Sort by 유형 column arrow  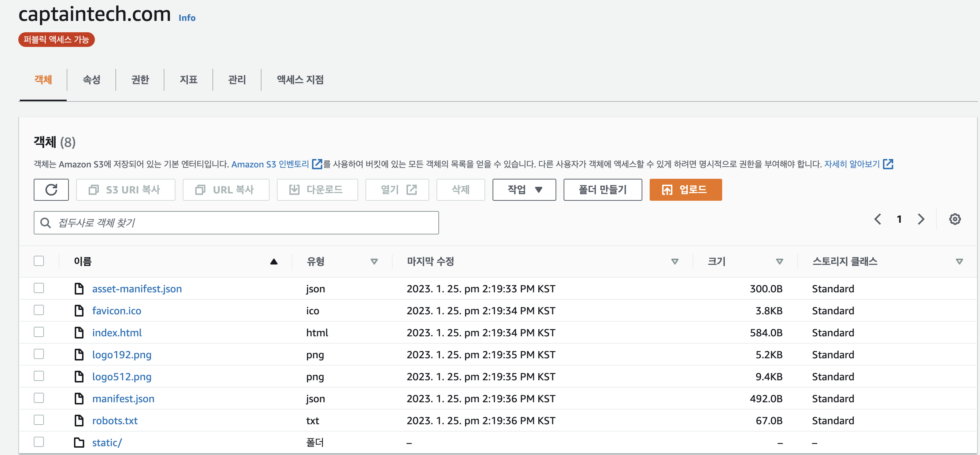point(374,261)
